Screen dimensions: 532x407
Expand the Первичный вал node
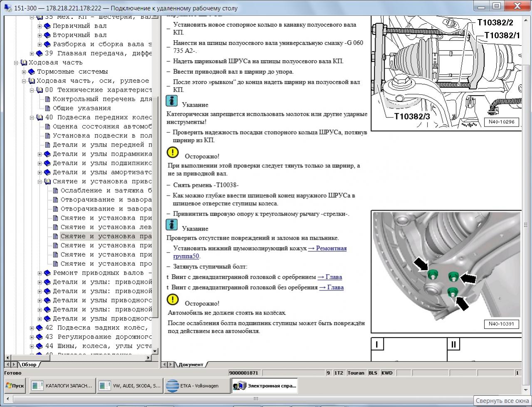40,26
